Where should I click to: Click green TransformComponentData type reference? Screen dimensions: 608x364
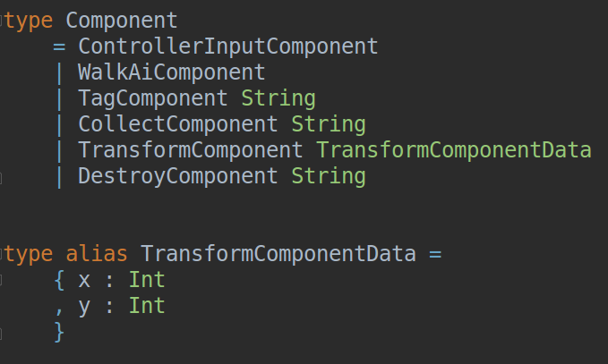[x=454, y=150]
